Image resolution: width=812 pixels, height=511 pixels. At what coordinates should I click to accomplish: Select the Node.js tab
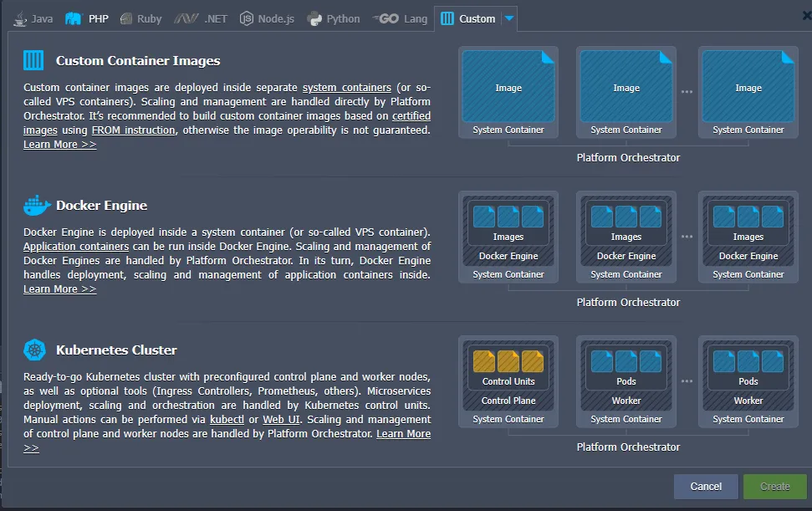point(267,18)
